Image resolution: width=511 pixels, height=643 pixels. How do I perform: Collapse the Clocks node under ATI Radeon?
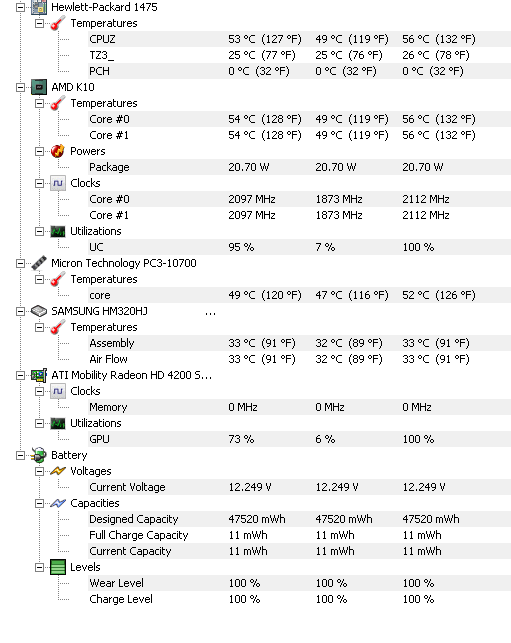[39, 391]
